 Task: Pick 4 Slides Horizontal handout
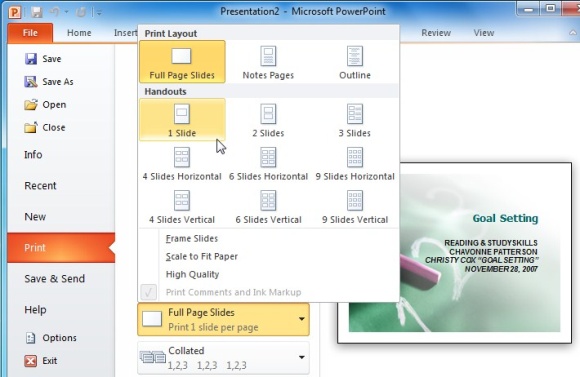(182, 163)
